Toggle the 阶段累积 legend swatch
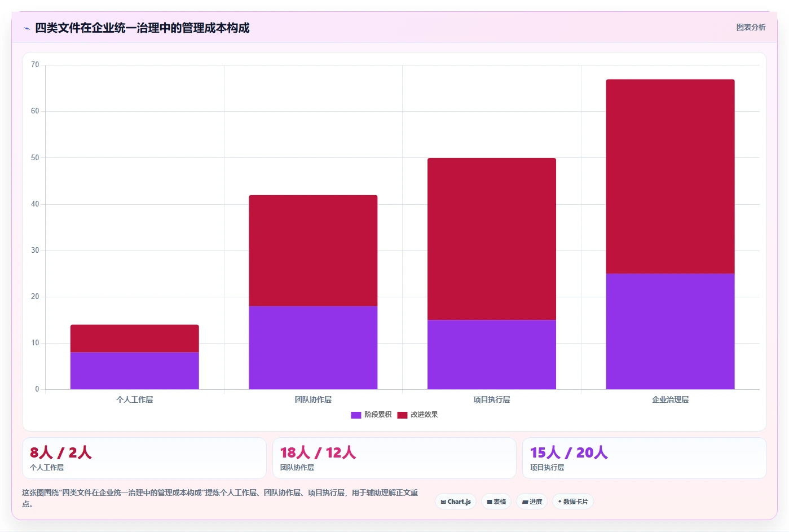This screenshot has height=532, width=789. pos(356,415)
